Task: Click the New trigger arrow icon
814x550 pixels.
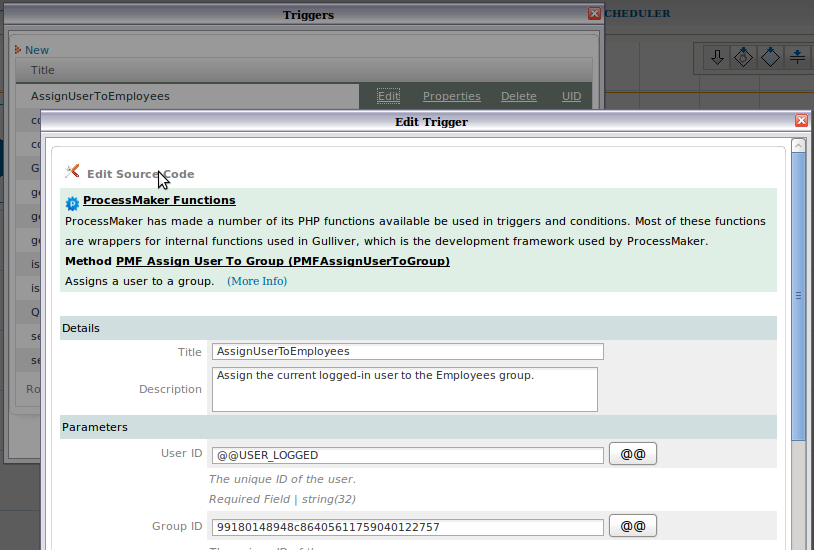Action: click(18, 50)
